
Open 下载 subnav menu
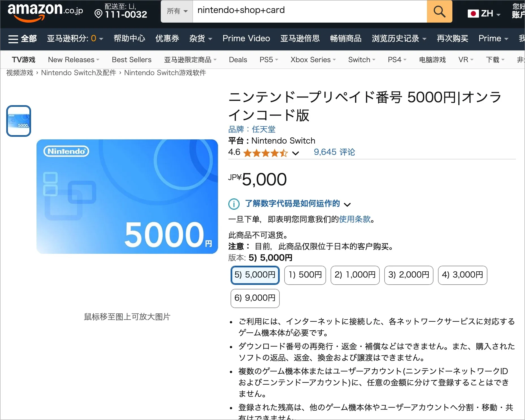495,60
